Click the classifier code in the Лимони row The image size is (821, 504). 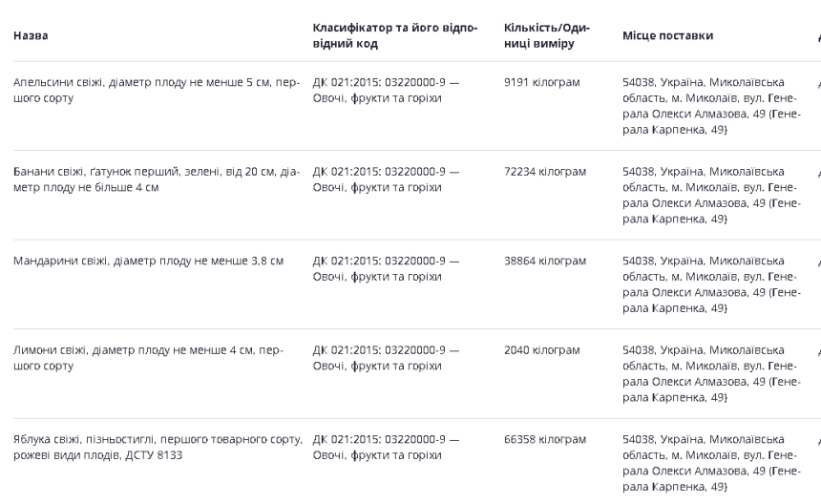click(x=386, y=357)
